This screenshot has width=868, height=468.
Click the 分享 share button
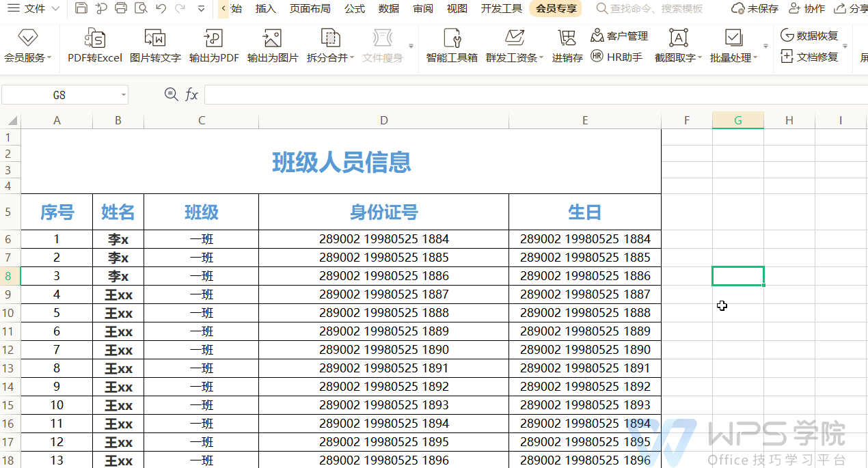click(x=851, y=8)
